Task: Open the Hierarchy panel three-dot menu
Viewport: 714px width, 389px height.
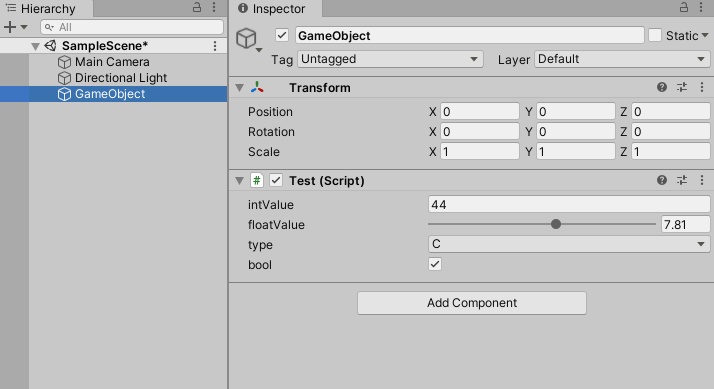Action: tap(214, 7)
